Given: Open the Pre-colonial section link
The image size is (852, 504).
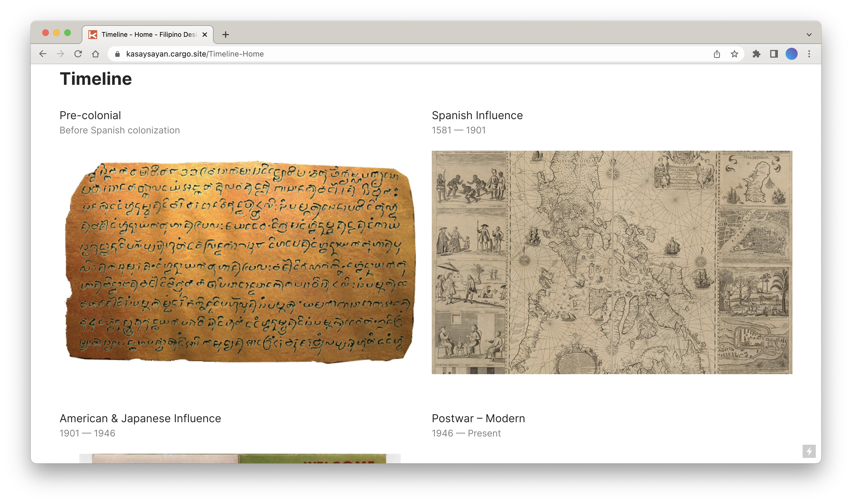Looking at the screenshot, I should (x=90, y=116).
